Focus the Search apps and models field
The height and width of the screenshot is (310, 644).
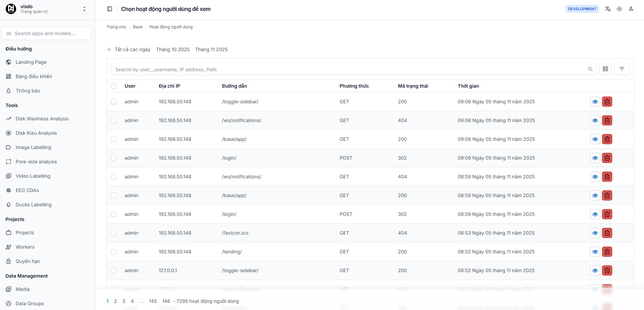tap(46, 33)
